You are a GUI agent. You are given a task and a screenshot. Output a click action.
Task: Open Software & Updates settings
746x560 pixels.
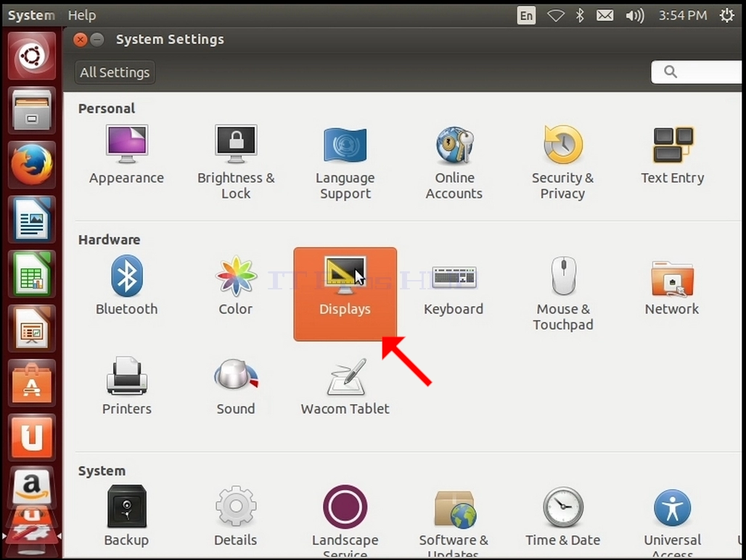click(x=454, y=523)
